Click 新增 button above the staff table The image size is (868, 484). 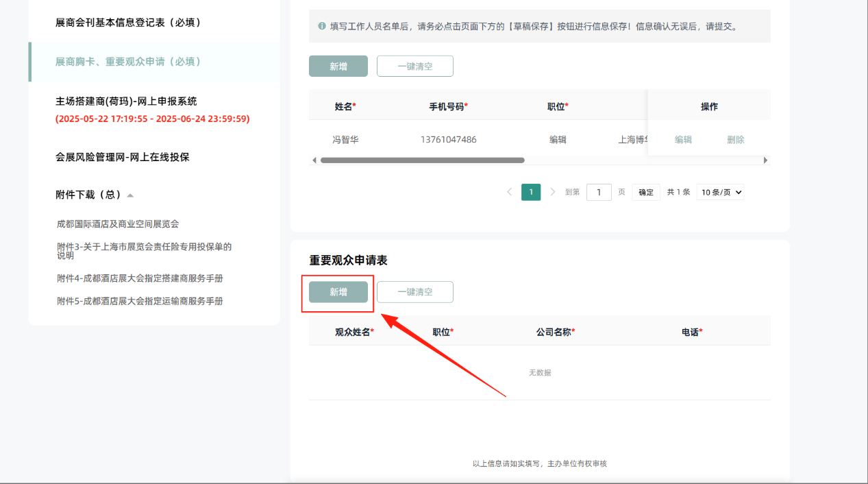coord(338,66)
